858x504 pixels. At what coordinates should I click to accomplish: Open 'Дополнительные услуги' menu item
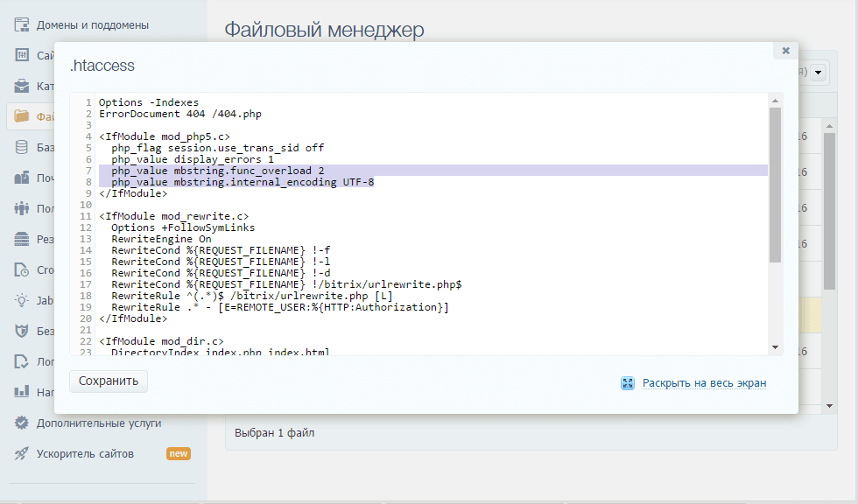[x=98, y=423]
